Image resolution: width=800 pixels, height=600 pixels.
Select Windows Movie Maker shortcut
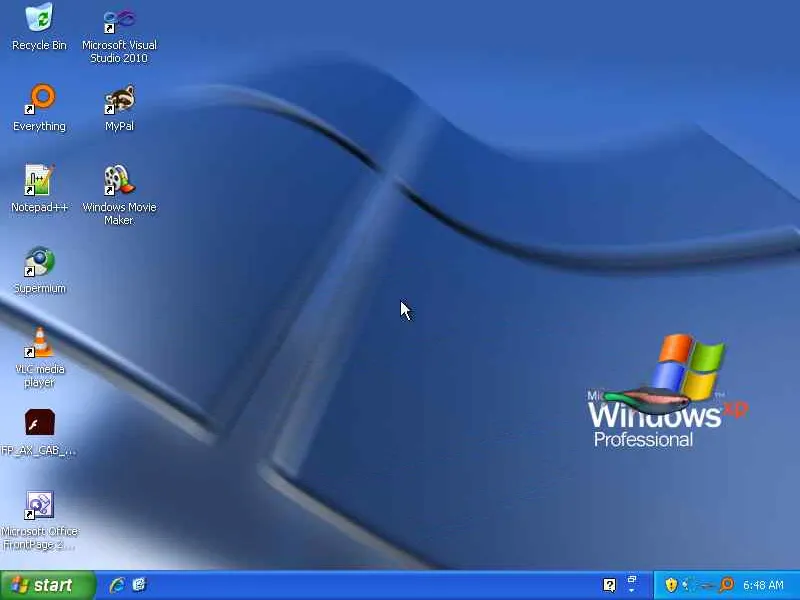click(x=119, y=195)
